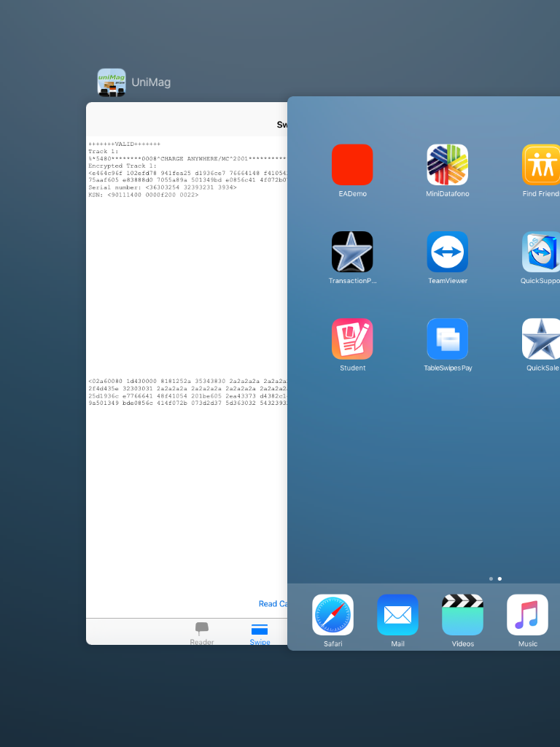The width and height of the screenshot is (560, 747).
Task: Launch Videos from the dock
Action: coord(462,615)
